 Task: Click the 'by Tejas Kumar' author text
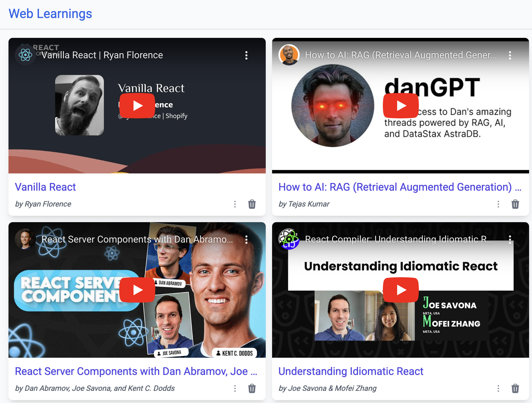click(x=304, y=204)
